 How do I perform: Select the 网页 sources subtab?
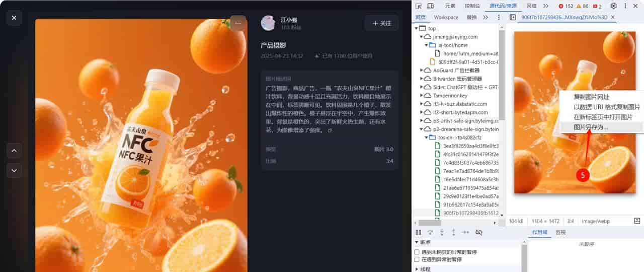(421, 17)
